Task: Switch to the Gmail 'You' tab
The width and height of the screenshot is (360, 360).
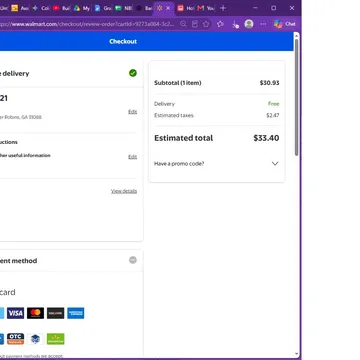Action: click(x=206, y=8)
